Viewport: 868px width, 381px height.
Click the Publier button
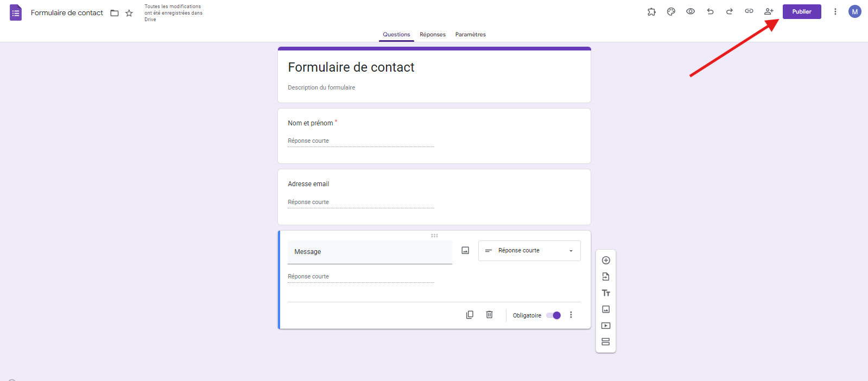[801, 11]
